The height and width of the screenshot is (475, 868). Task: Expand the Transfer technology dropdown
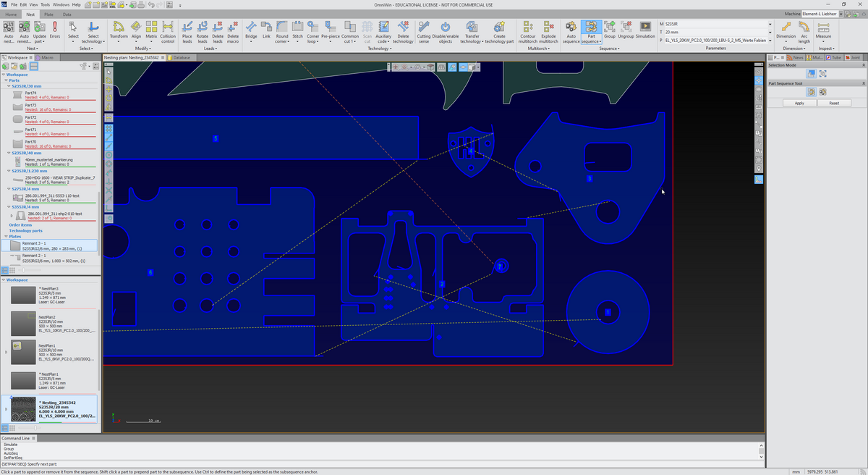click(x=483, y=42)
